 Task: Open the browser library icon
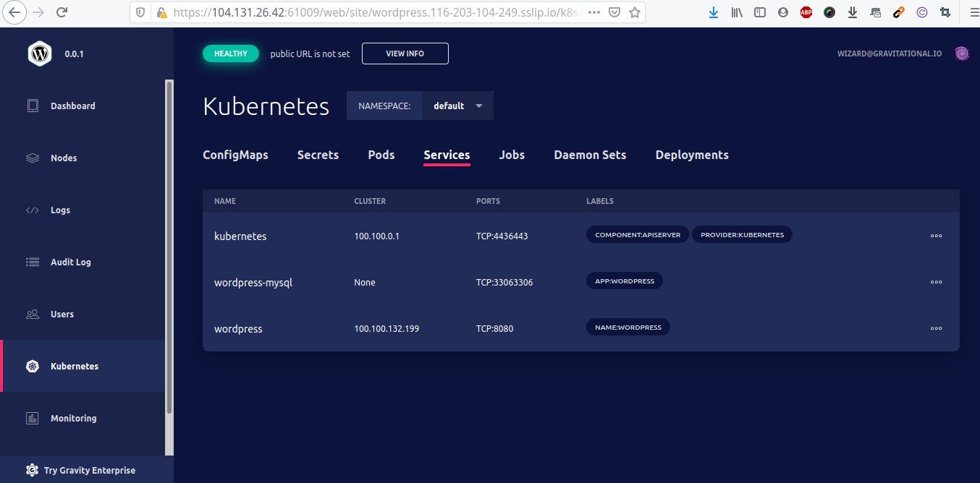(737, 12)
